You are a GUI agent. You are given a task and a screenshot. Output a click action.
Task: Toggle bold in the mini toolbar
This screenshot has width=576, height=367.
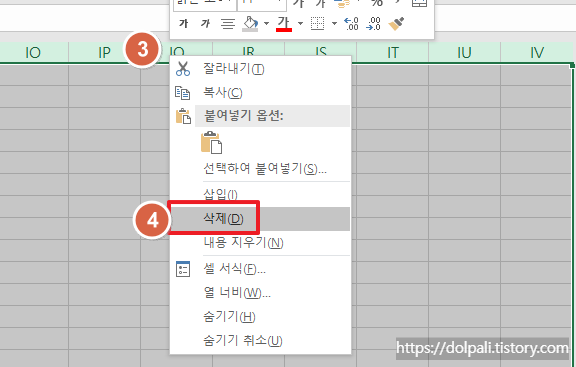pyautogui.click(x=183, y=24)
